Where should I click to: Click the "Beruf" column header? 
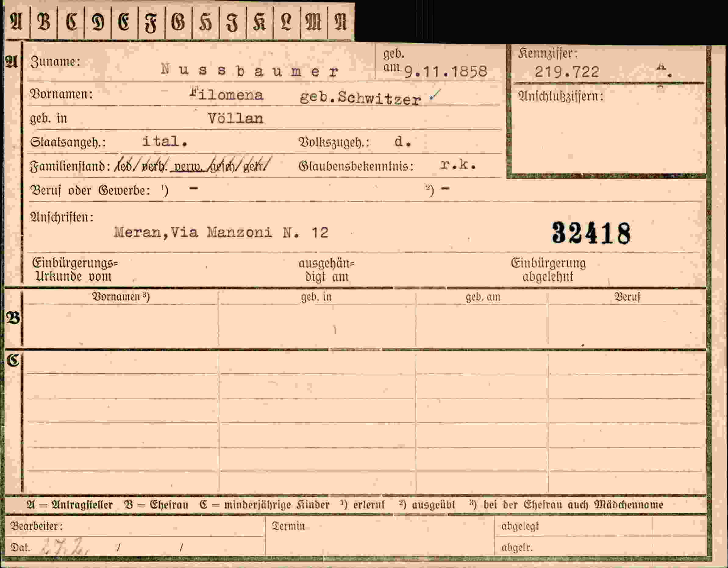[627, 297]
